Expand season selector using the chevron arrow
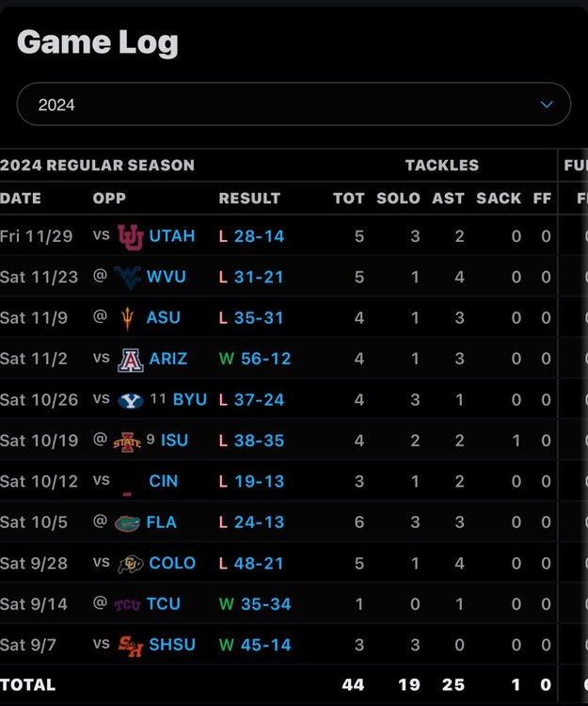The height and width of the screenshot is (706, 588). (x=547, y=104)
